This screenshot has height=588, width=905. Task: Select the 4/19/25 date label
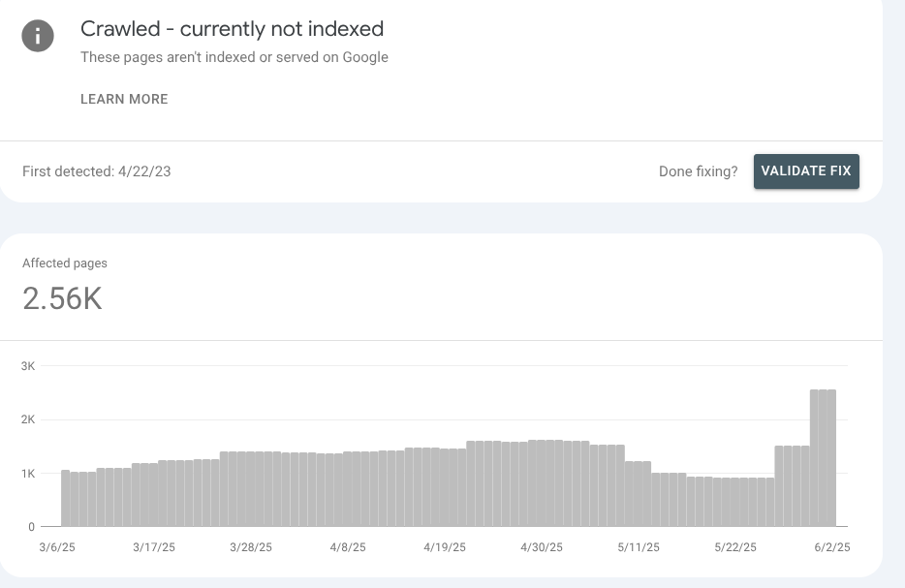[x=444, y=547]
